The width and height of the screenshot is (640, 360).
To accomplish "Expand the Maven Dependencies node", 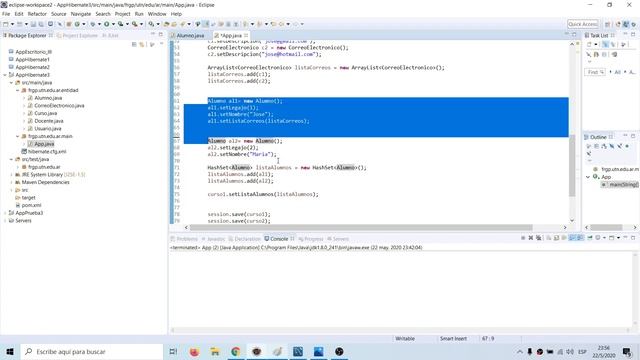I will (11, 182).
